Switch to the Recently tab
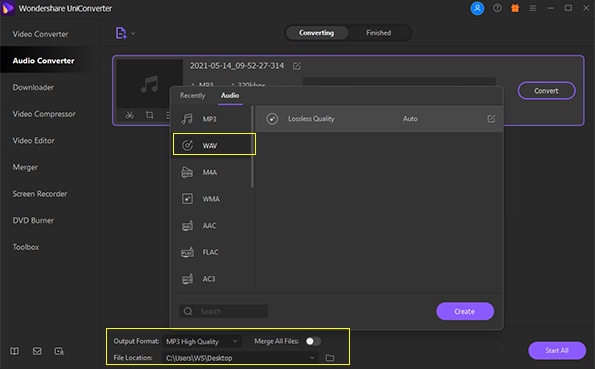 click(x=192, y=95)
